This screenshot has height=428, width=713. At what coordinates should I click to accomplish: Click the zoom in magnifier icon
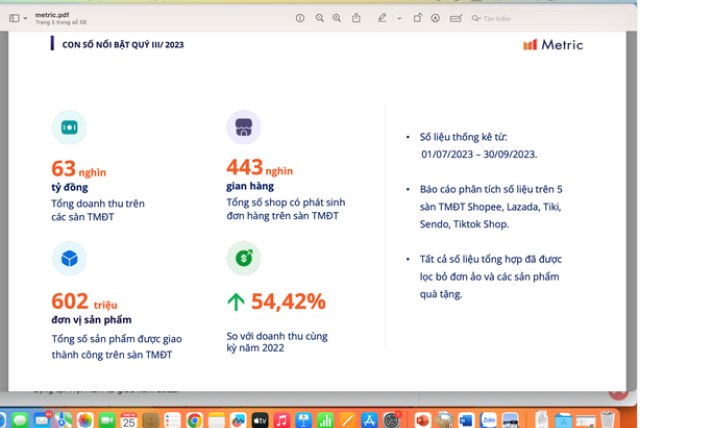coord(337,18)
